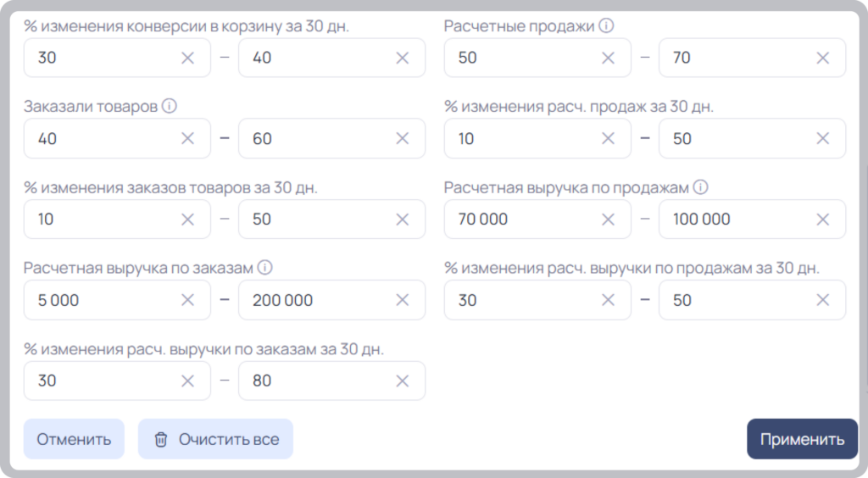Show info for Расчетная выручка по продажам
868x478 pixels.
(x=700, y=187)
